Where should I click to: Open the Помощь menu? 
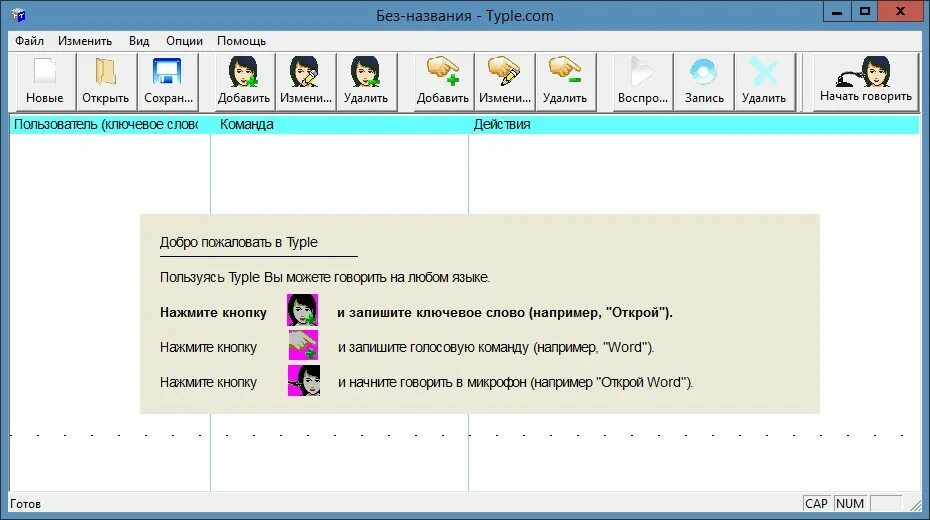pyautogui.click(x=241, y=41)
